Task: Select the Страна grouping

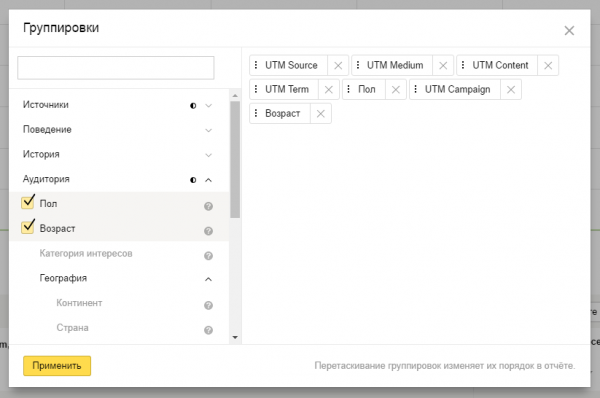Action: coord(72,328)
